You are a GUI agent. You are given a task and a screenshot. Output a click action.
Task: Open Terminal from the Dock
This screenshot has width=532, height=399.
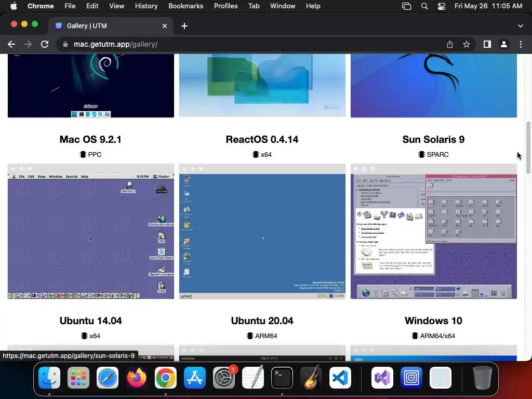[282, 378]
